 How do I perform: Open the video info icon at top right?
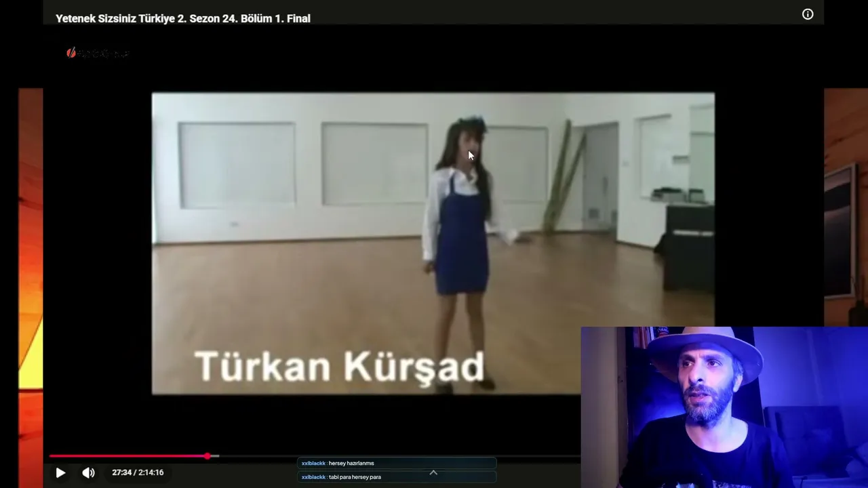pos(808,14)
